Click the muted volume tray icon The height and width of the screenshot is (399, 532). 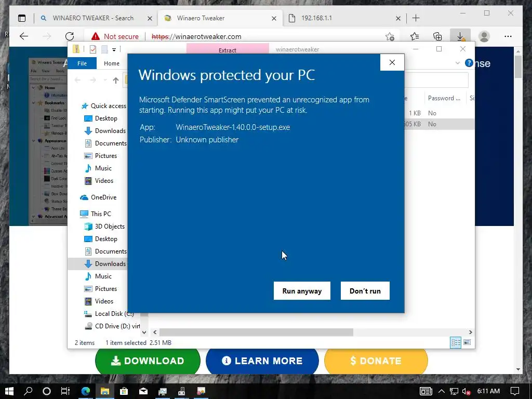[466, 392]
